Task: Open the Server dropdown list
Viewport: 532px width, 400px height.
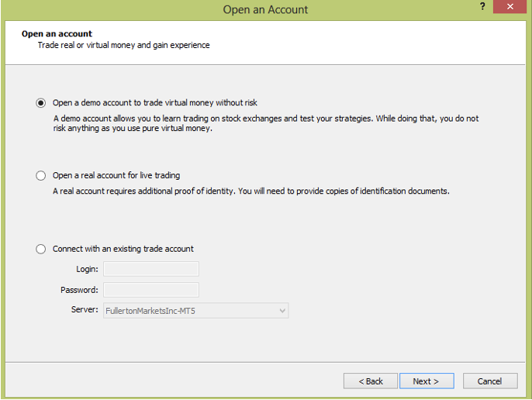Action: (x=195, y=311)
